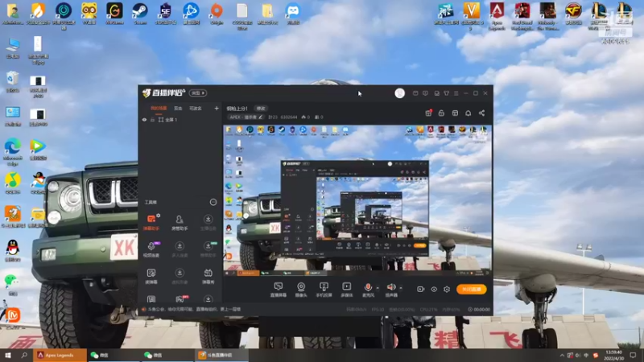The height and width of the screenshot is (362, 644).
Task: Select the fullscreen 1 source row
Action: (x=180, y=120)
